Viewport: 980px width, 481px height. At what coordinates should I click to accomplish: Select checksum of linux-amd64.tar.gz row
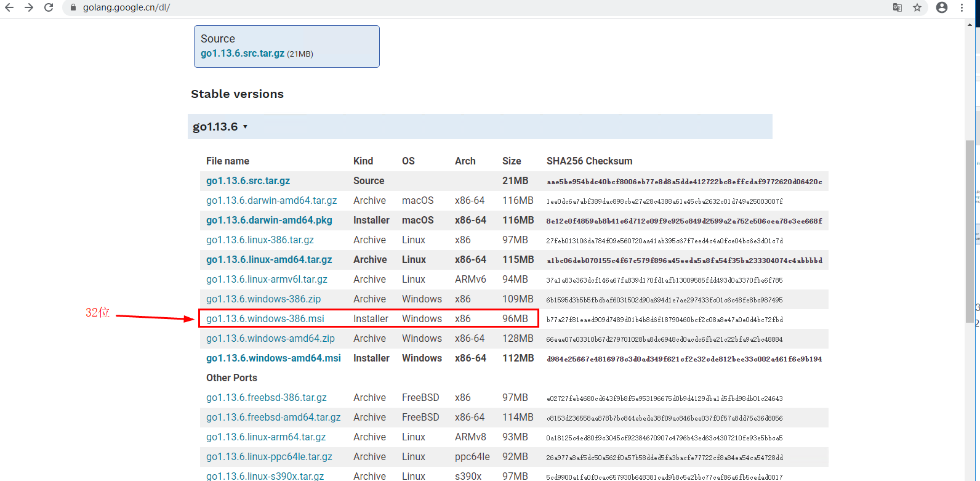pyautogui.click(x=685, y=261)
